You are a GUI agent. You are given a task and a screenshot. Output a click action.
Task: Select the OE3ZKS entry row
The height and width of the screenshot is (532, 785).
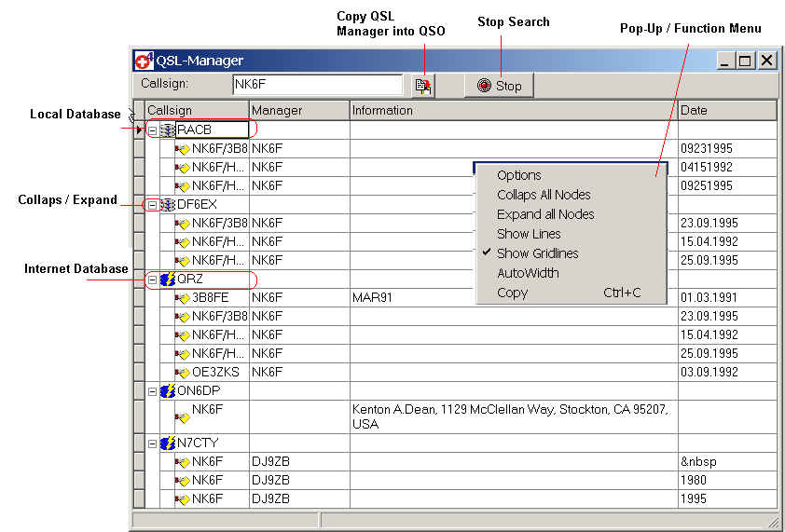[x=215, y=372]
